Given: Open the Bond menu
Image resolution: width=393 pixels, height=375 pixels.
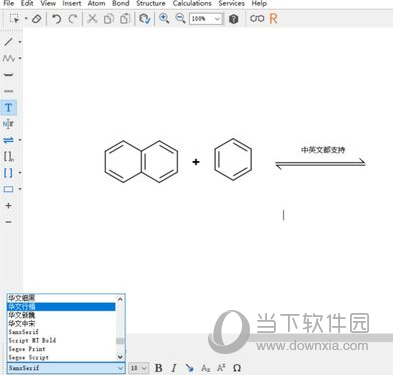Looking at the screenshot, I should coord(121,3).
